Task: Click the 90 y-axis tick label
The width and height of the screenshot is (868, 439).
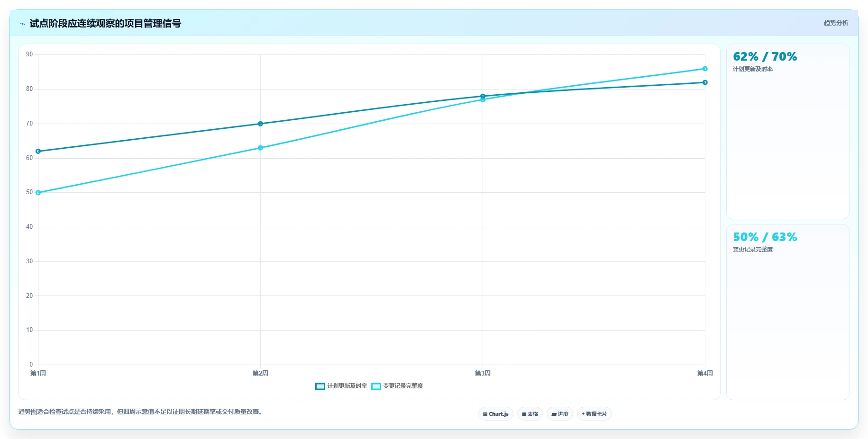Action: (29, 54)
